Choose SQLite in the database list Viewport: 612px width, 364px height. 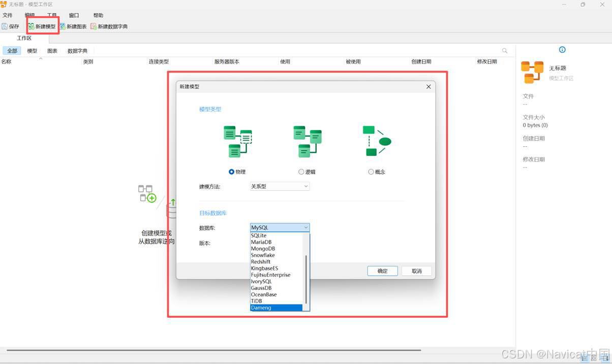[277, 236]
